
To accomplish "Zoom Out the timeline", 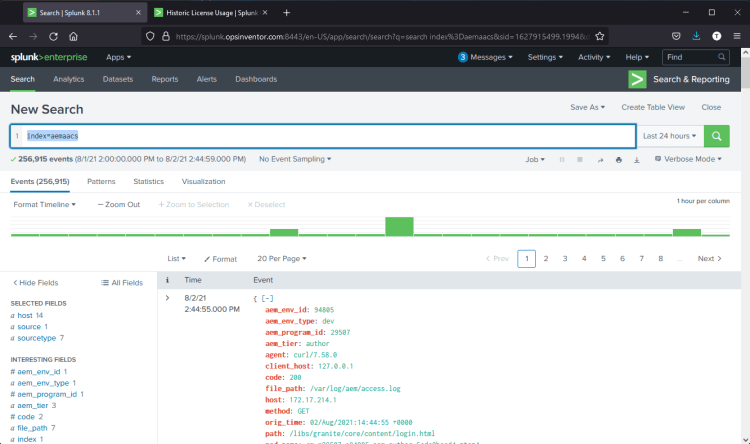I will pos(119,204).
